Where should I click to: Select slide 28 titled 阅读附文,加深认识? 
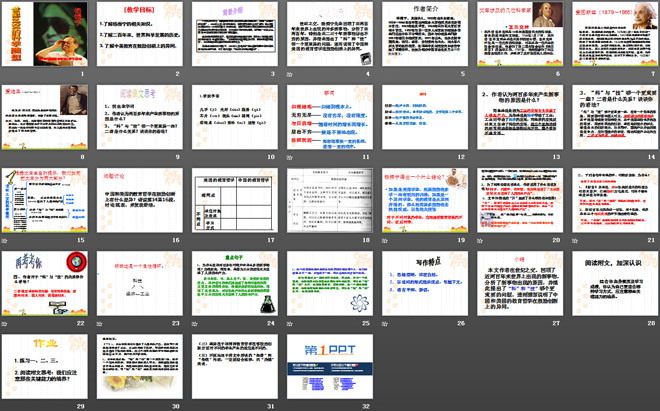(x=615, y=283)
